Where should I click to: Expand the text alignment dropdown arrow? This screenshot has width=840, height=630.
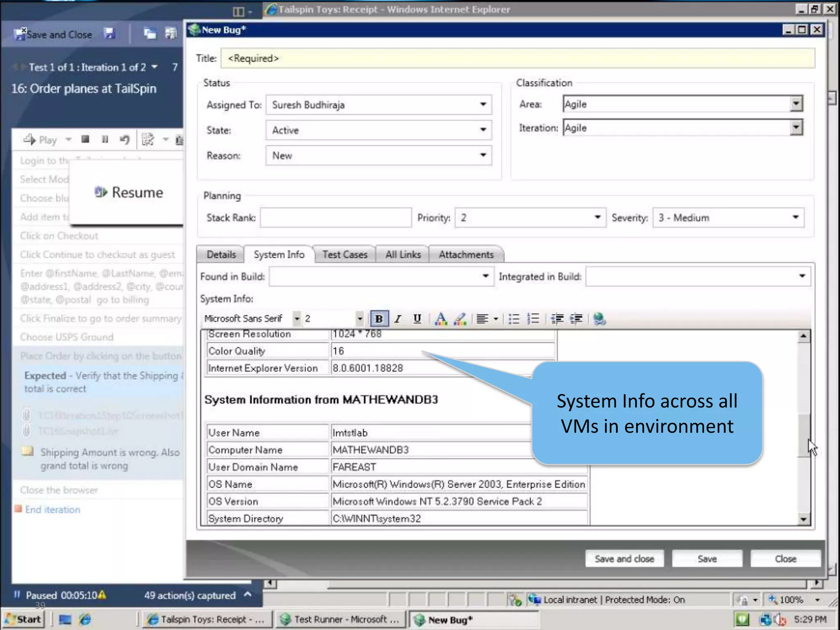click(495, 319)
